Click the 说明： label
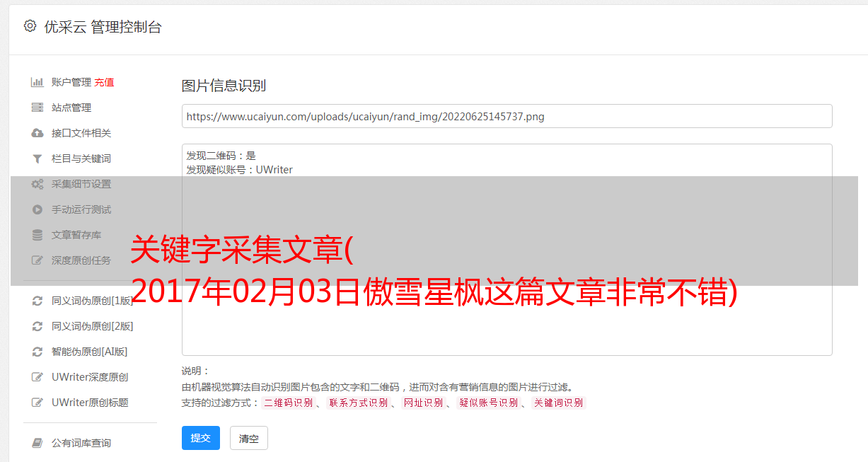868x462 pixels. (x=196, y=371)
